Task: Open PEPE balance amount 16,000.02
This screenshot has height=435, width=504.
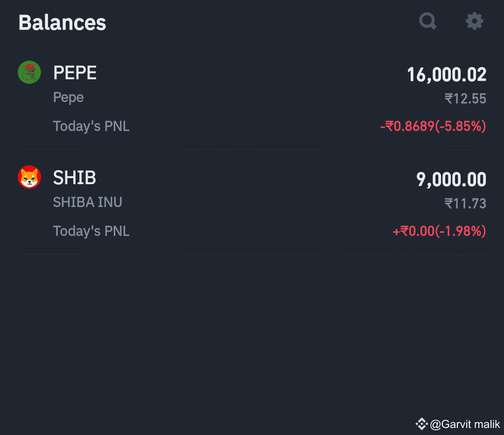Action: coord(447,75)
